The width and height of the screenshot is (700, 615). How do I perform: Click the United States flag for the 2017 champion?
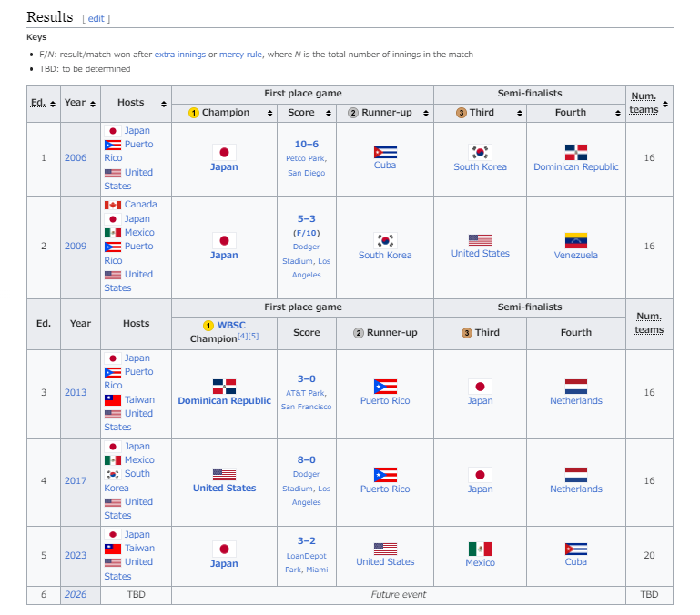pos(224,474)
